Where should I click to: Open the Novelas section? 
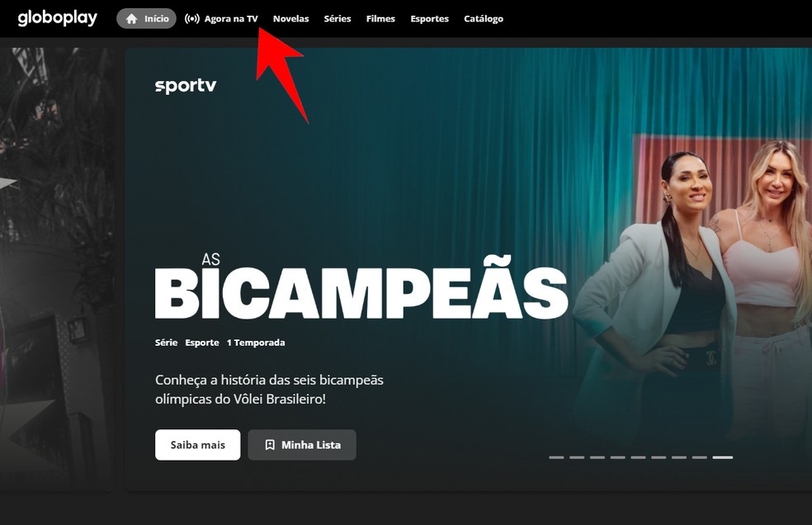coord(291,19)
